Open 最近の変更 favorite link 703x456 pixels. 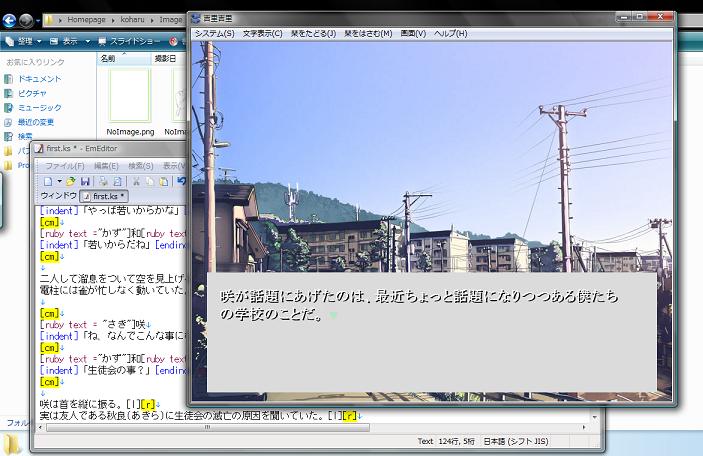35,122
